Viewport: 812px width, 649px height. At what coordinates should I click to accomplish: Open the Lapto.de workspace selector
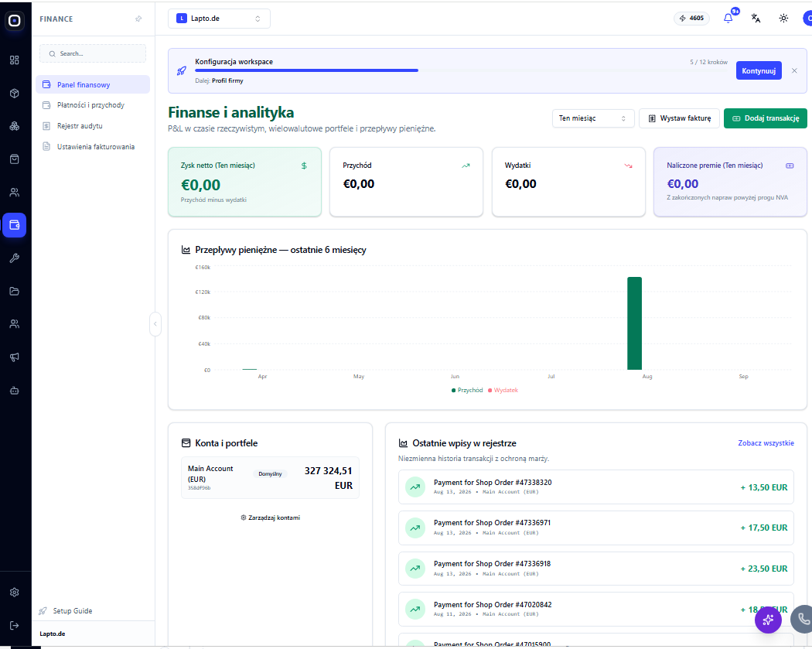click(x=219, y=19)
